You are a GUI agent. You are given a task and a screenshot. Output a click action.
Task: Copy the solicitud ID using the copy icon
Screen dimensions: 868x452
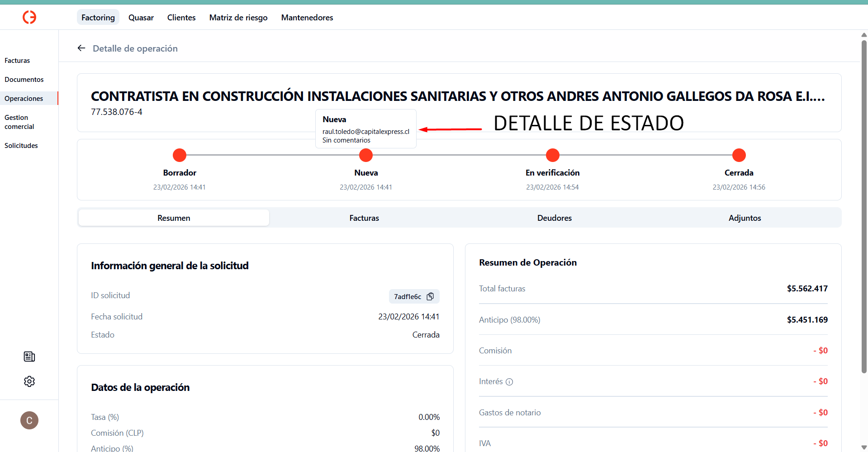pyautogui.click(x=430, y=296)
